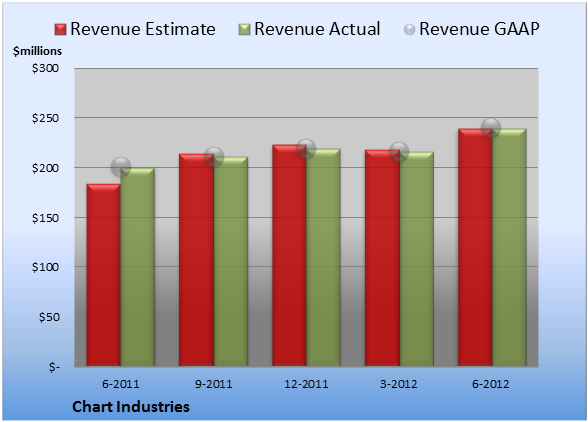Click the GAAP marker sphere for 6-2011
This screenshot has height=422, width=588.
point(121,167)
